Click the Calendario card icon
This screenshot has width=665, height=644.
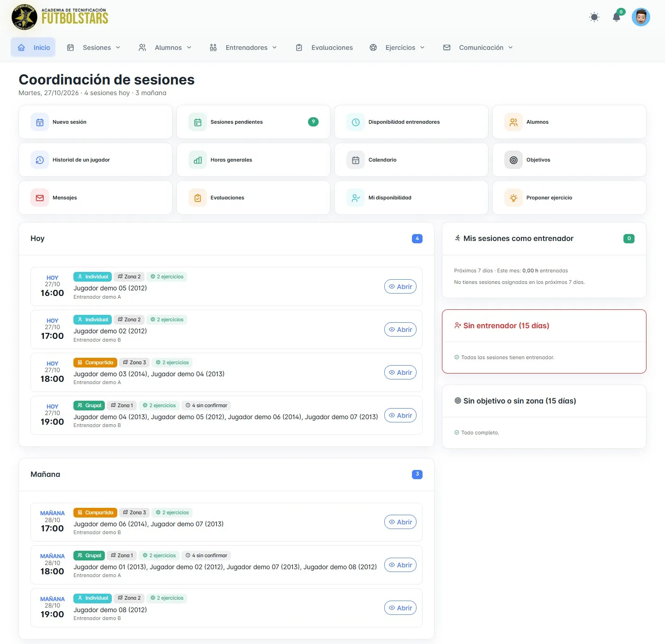(356, 160)
